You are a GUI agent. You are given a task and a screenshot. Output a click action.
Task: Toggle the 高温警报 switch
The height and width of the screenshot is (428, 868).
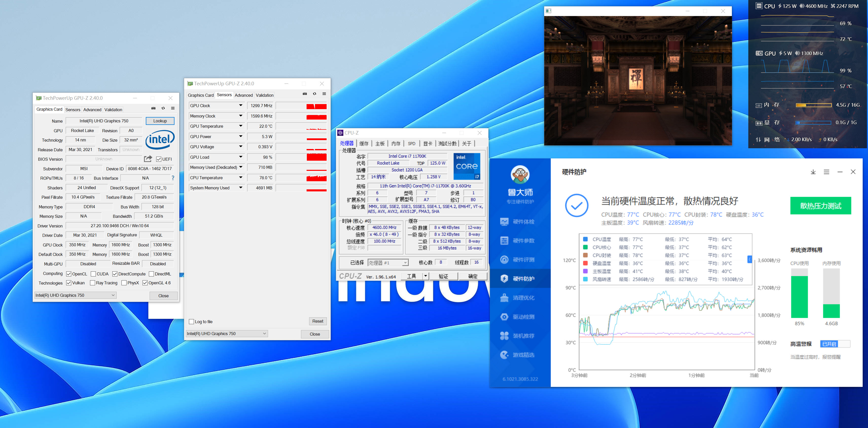pyautogui.click(x=835, y=344)
